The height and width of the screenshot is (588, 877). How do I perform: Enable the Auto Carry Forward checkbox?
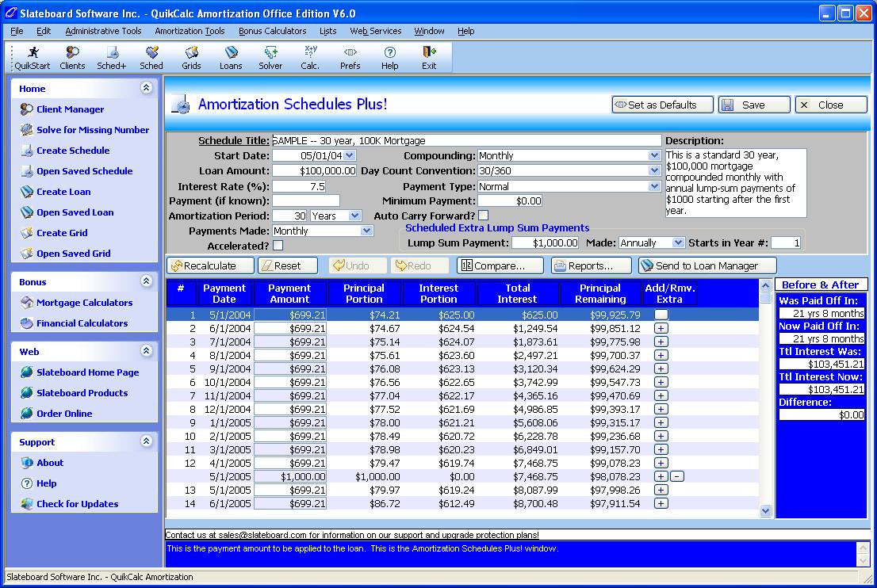[x=484, y=216]
